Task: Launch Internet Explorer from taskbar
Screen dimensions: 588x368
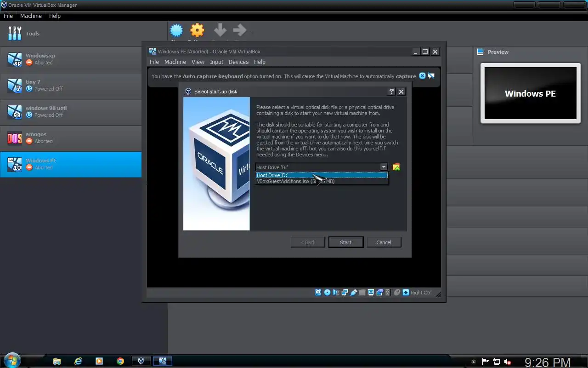Action: 78,361
